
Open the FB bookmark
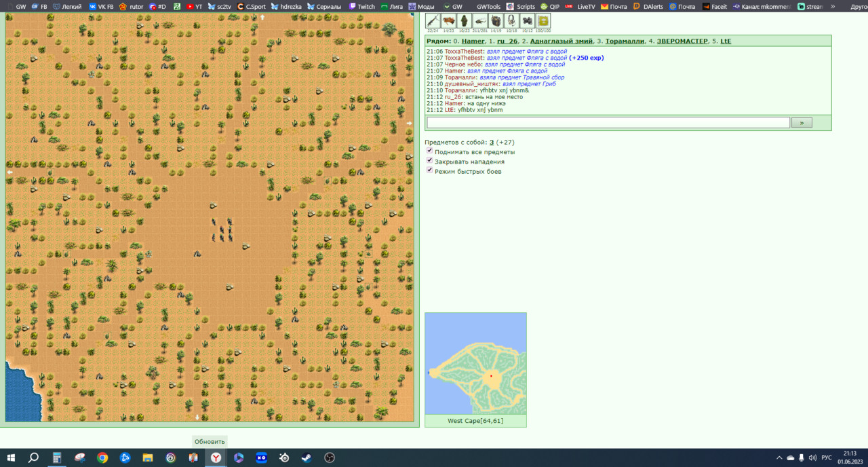(39, 6)
